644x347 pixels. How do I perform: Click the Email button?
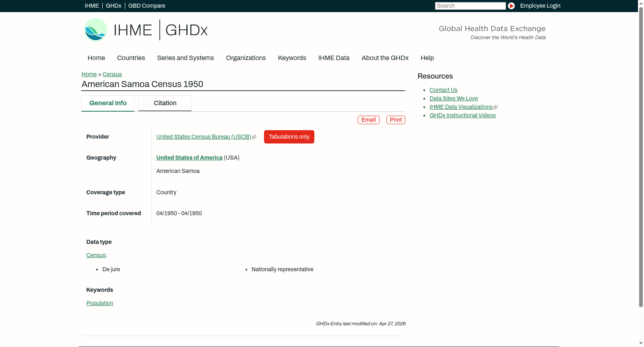point(368,120)
